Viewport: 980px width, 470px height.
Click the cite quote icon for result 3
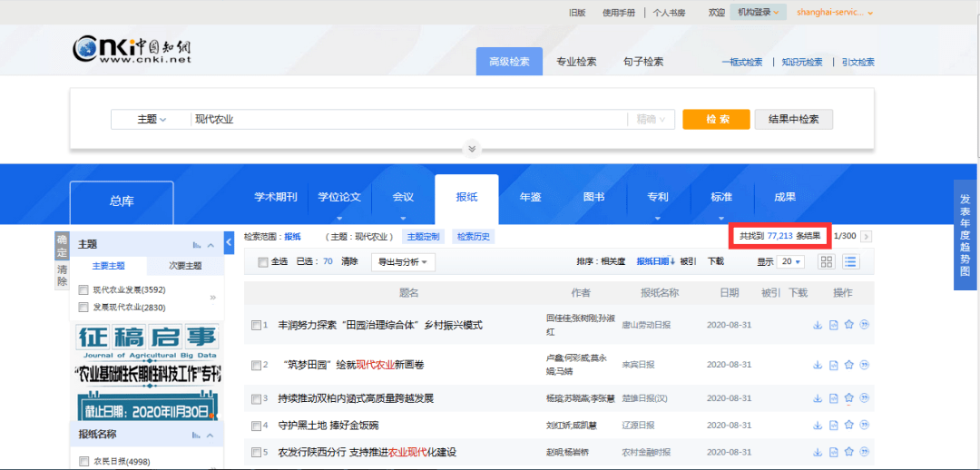pos(865,398)
